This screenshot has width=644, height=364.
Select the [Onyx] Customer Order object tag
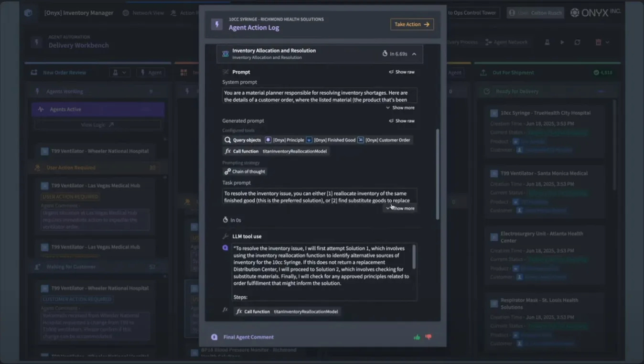point(384,140)
